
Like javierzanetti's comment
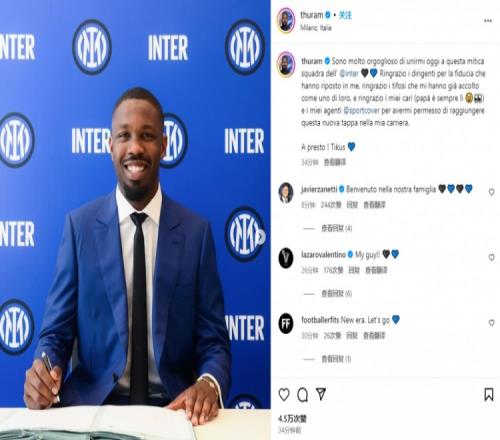(491, 192)
